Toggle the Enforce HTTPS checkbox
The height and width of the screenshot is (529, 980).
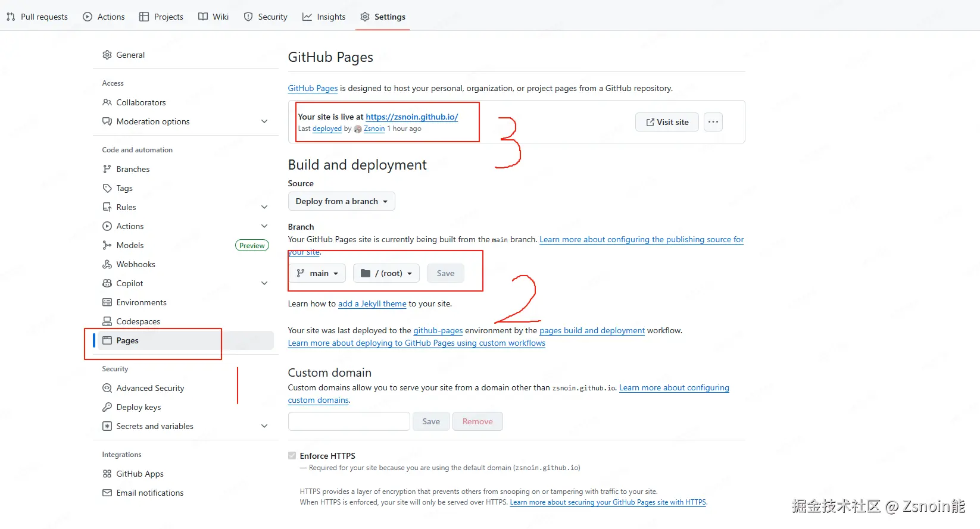click(292, 456)
